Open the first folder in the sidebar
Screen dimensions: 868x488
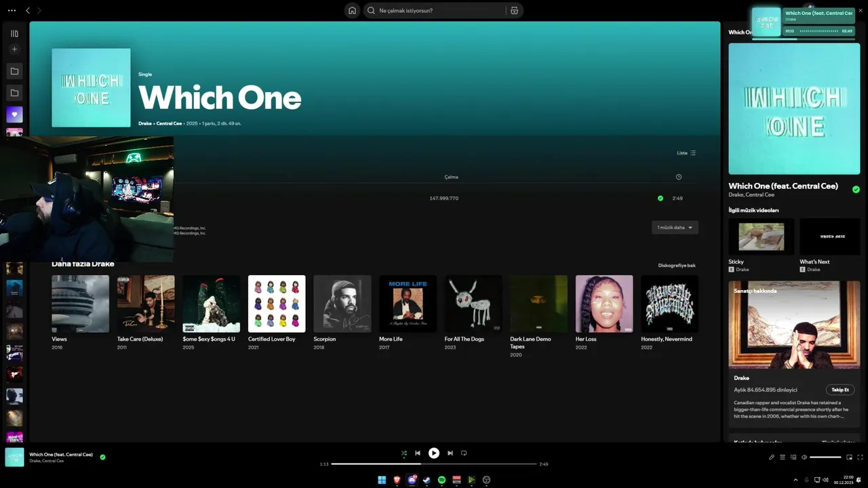tap(14, 71)
